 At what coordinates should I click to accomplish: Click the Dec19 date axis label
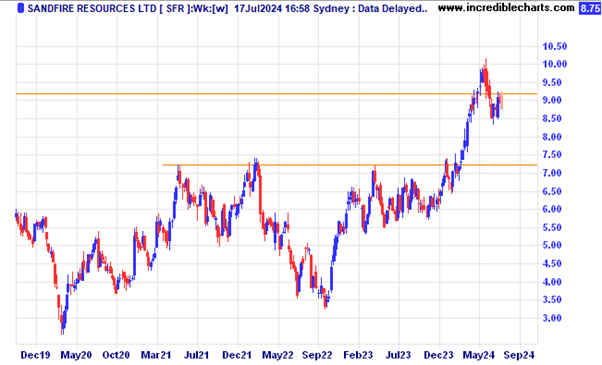click(x=35, y=355)
